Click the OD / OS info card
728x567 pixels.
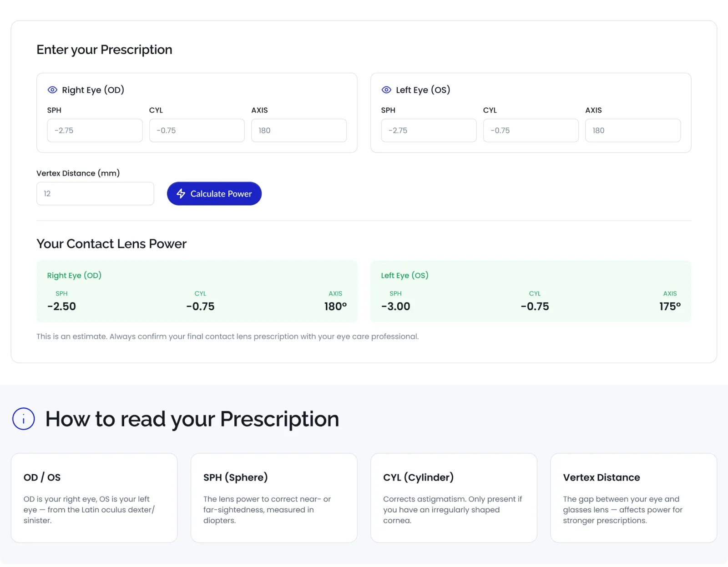tap(94, 498)
